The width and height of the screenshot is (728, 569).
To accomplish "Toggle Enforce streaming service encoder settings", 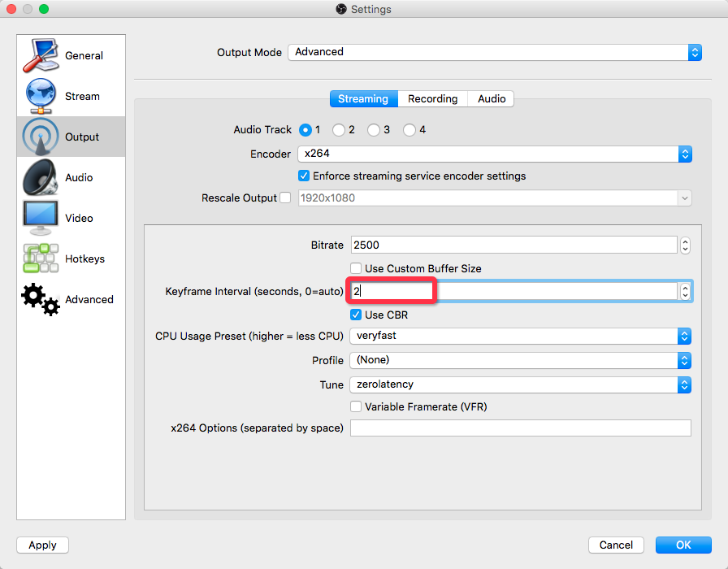I will pyautogui.click(x=304, y=176).
